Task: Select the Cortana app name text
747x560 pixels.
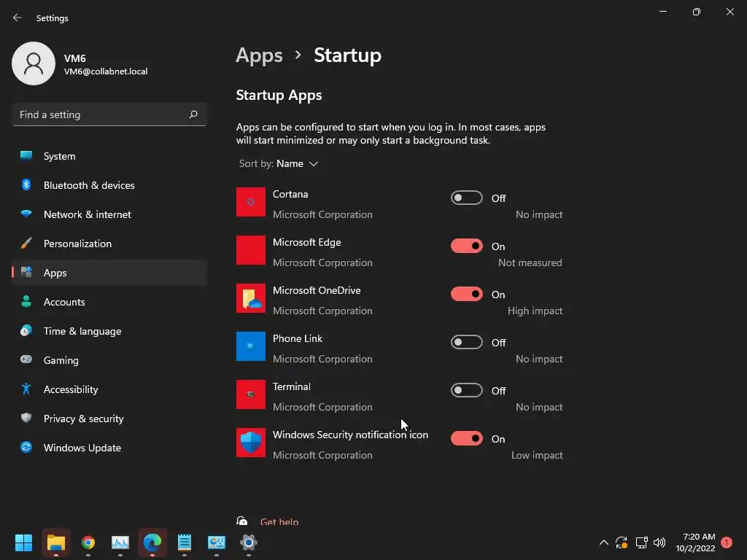Action: point(290,194)
